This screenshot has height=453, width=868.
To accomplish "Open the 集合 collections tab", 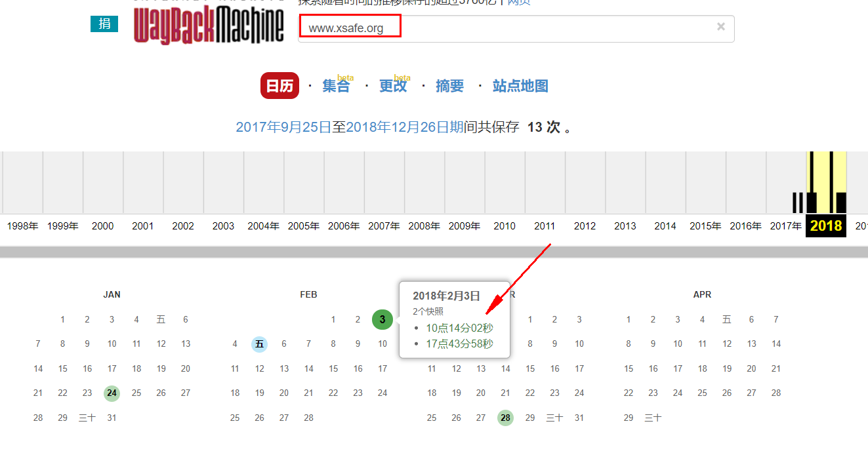I will pyautogui.click(x=336, y=86).
